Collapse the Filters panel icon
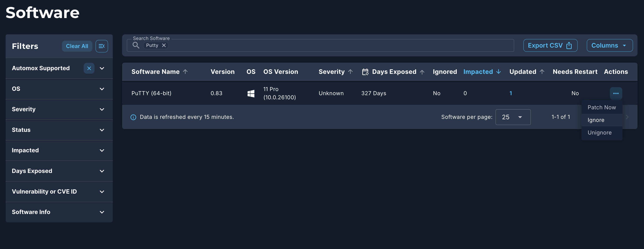Image resolution: width=644 pixels, height=249 pixels. [101, 46]
